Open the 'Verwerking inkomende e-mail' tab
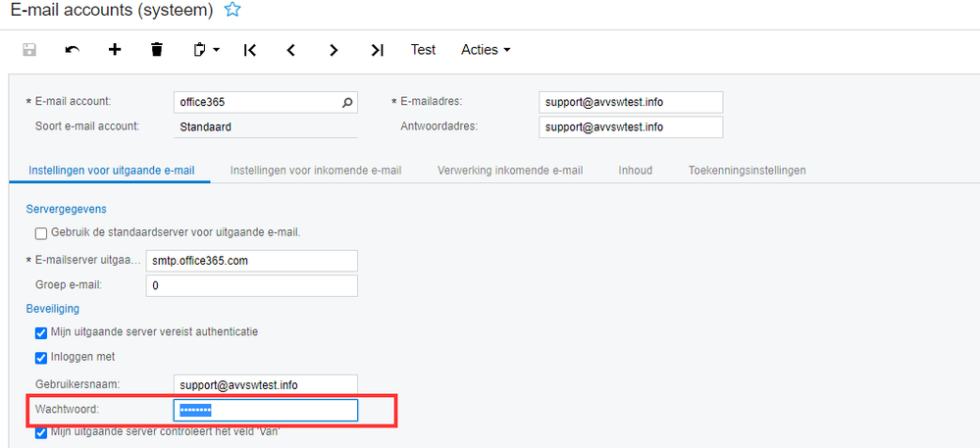Viewport: 980px width, 448px height. tap(510, 171)
